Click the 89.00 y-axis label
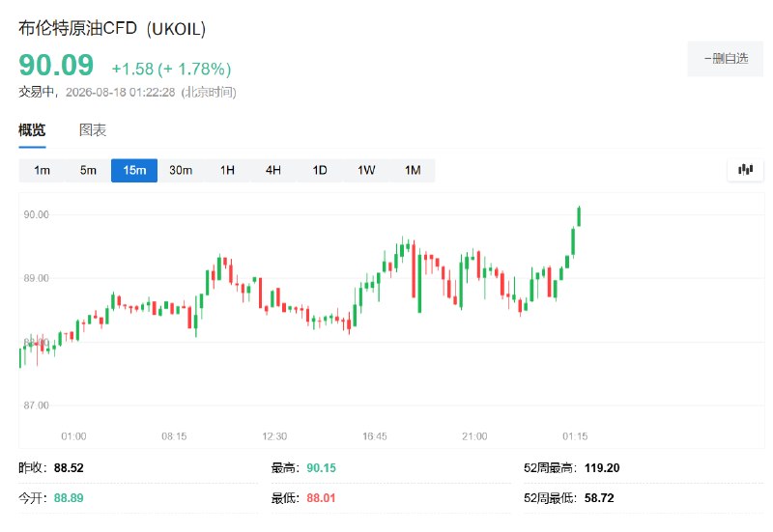 37,278
